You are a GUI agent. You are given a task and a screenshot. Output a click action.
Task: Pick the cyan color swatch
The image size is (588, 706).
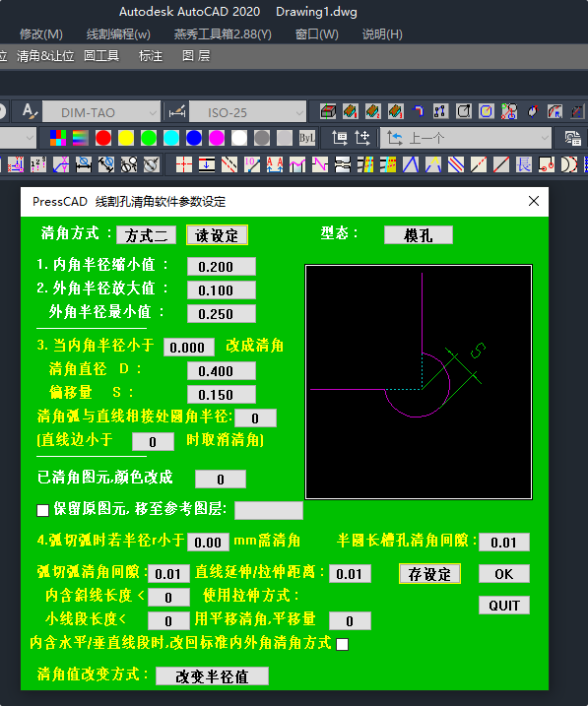pos(171,138)
